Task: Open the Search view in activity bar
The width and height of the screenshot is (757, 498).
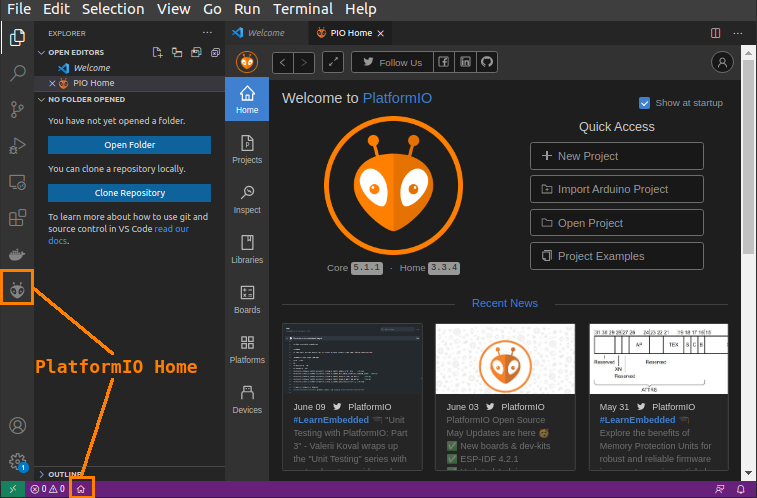Action: 17,73
